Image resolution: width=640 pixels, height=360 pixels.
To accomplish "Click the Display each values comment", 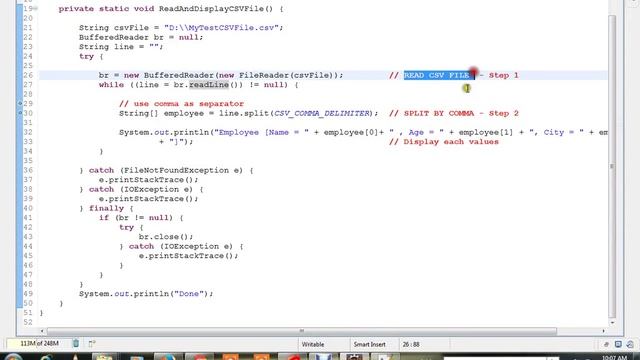I will 444,142.
